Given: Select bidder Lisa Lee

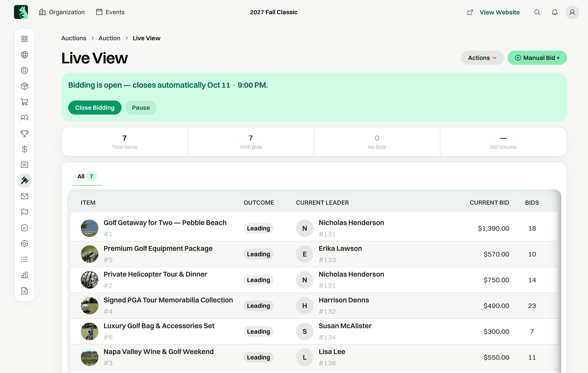Looking at the screenshot, I should tap(332, 352).
